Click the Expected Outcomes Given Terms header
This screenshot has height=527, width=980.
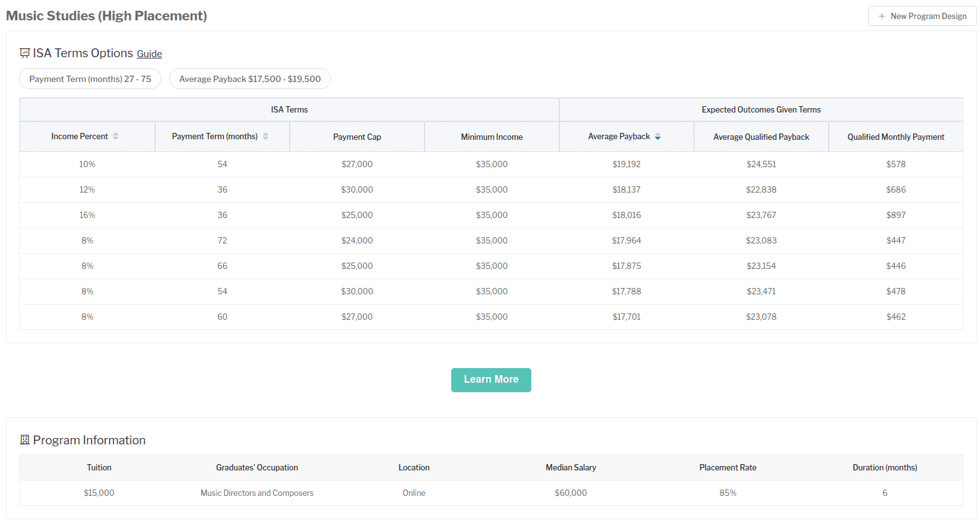coord(761,109)
